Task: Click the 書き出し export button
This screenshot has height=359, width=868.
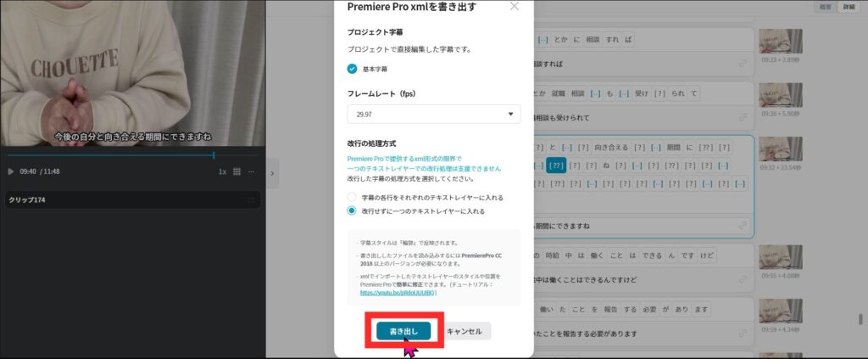Action: click(x=403, y=332)
